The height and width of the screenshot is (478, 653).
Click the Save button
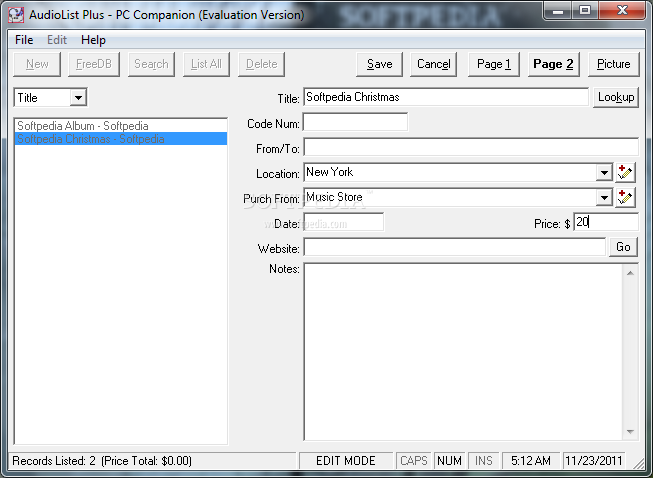click(x=379, y=64)
